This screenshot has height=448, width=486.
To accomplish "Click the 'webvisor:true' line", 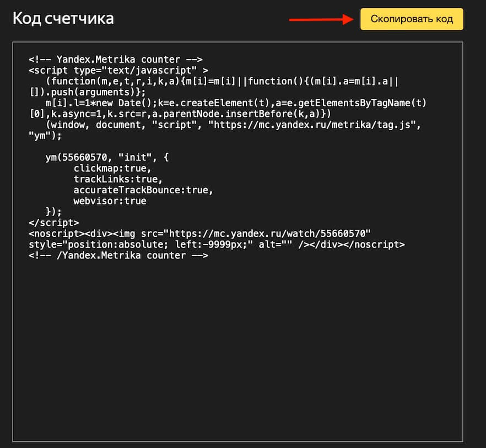I will click(110, 201).
